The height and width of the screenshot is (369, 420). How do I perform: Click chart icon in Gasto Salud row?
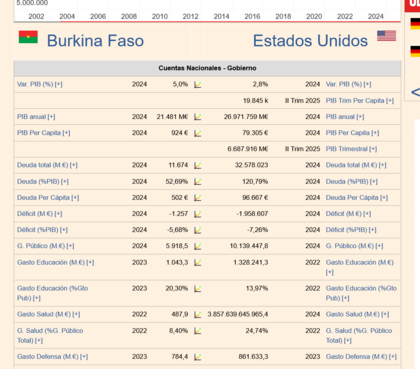click(198, 314)
